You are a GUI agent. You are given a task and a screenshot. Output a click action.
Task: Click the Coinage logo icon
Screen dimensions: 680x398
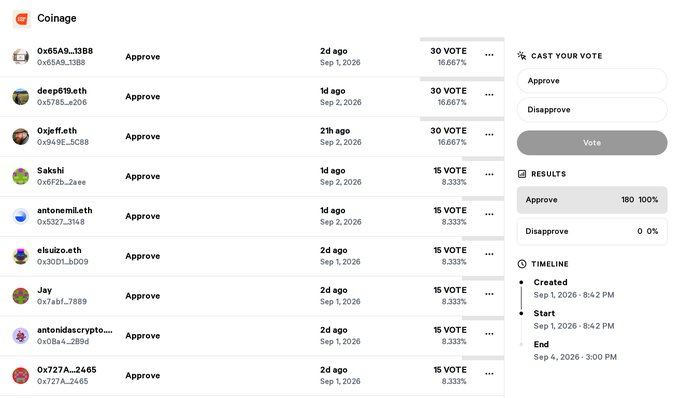21,19
